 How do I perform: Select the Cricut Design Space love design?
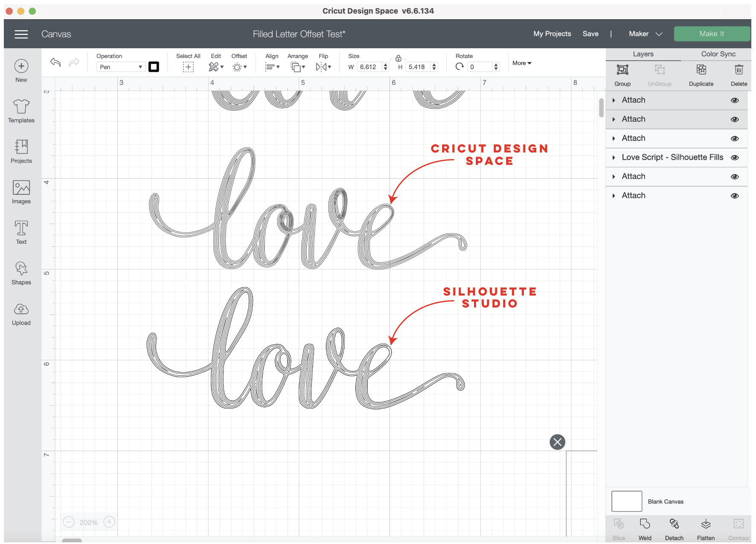click(308, 209)
